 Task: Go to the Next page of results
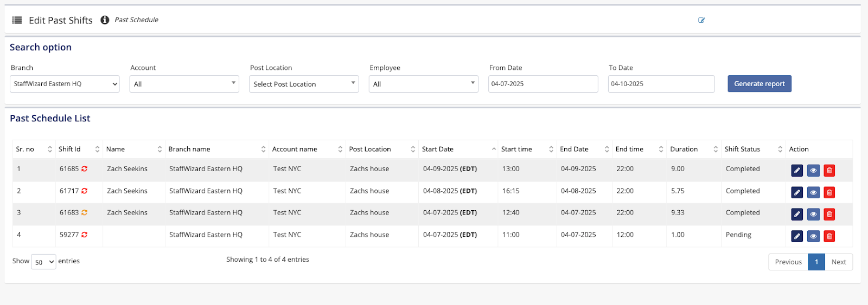(x=839, y=262)
